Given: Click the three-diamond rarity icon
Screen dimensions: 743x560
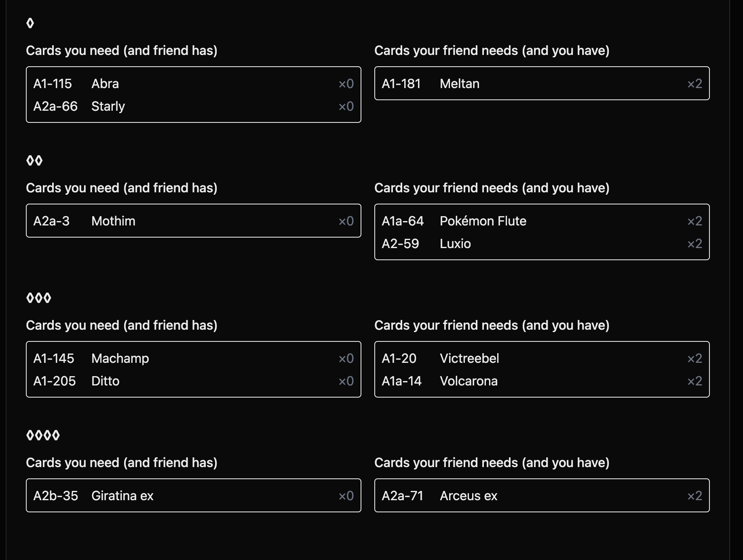Looking at the screenshot, I should point(39,298).
